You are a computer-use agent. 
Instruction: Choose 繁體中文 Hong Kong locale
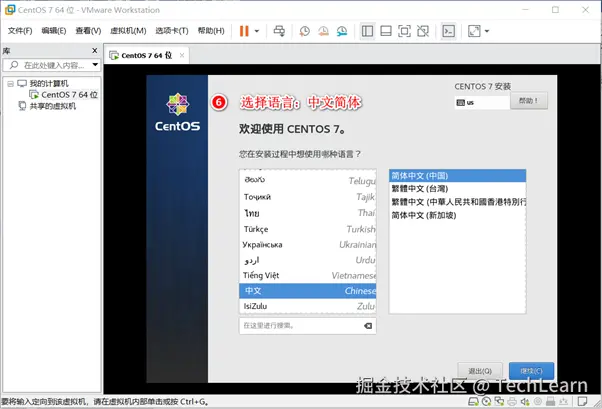[457, 202]
